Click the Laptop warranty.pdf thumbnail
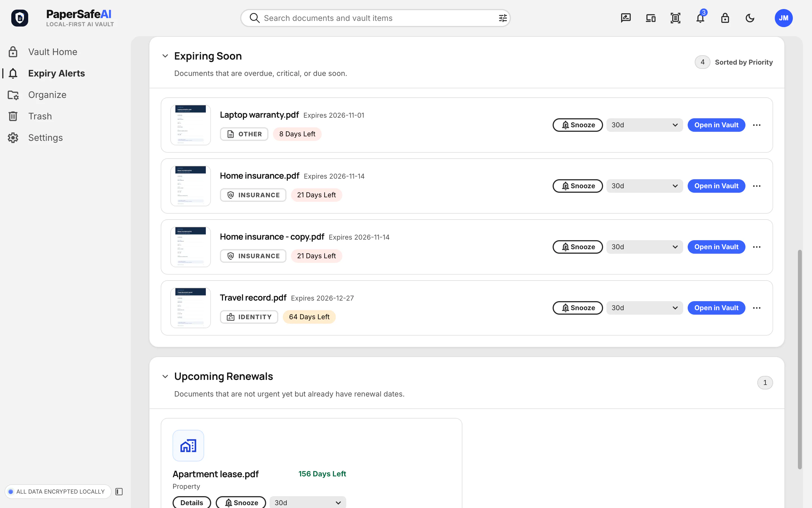Image resolution: width=812 pixels, height=508 pixels. pos(191,125)
